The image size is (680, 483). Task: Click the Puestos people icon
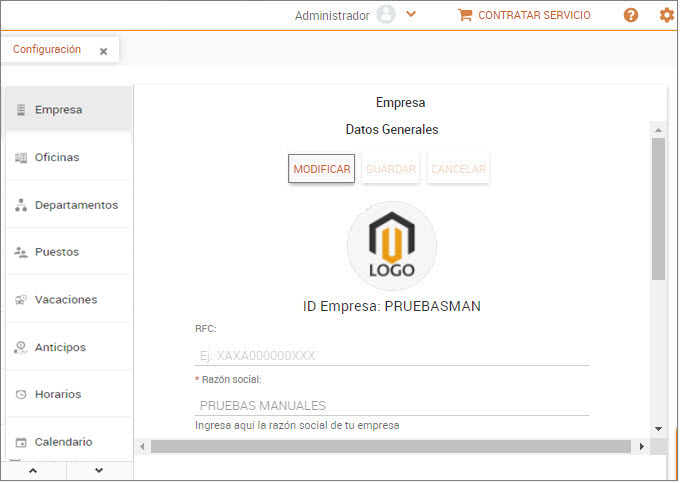tap(21, 253)
